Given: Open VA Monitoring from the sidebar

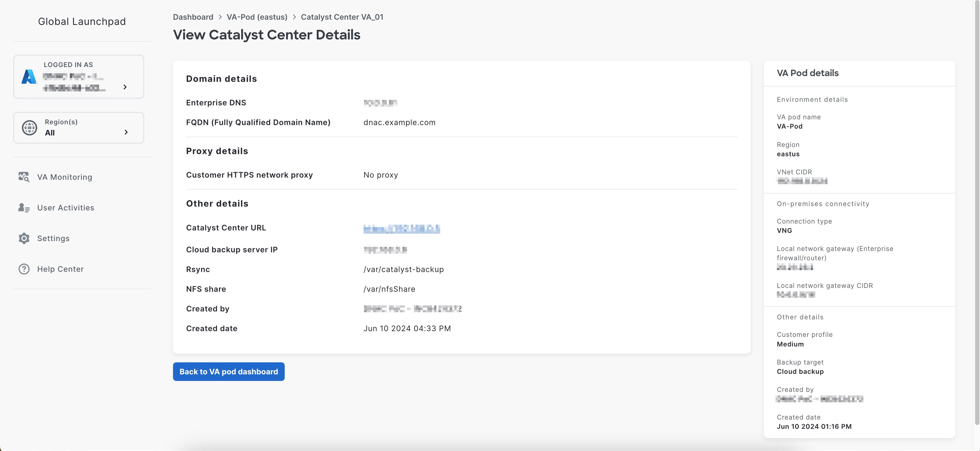Looking at the screenshot, I should click(x=65, y=177).
